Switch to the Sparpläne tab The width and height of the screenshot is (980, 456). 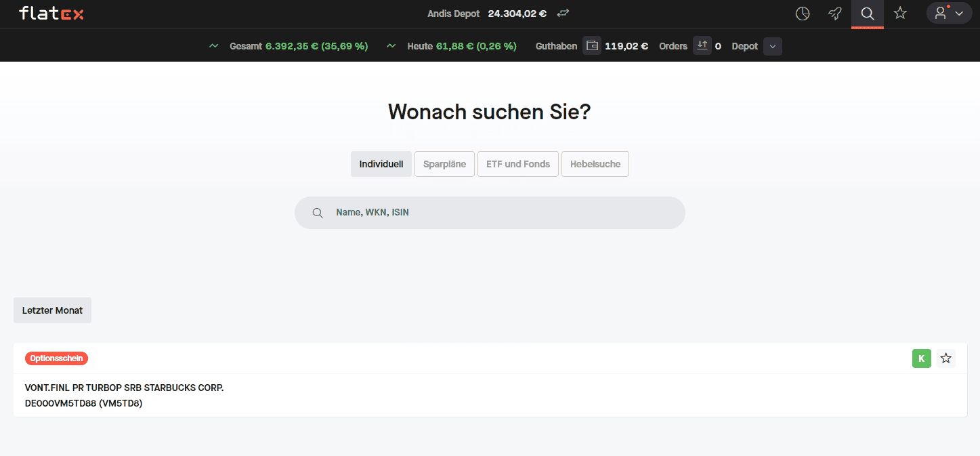tap(444, 164)
